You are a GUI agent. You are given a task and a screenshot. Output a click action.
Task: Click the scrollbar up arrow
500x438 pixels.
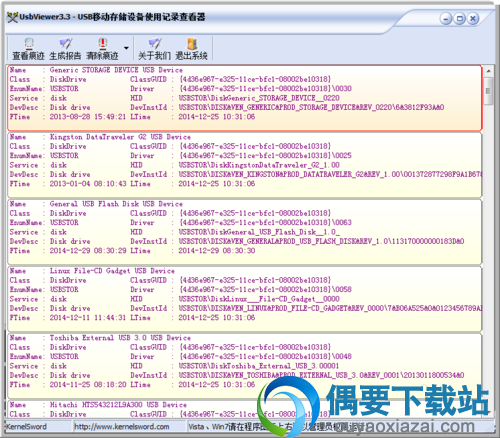click(488, 71)
